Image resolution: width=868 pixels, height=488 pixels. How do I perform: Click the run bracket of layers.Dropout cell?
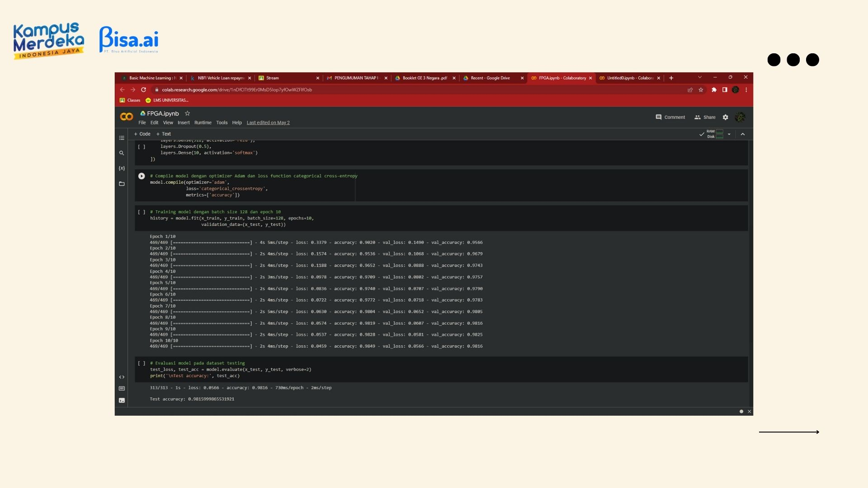pos(142,147)
